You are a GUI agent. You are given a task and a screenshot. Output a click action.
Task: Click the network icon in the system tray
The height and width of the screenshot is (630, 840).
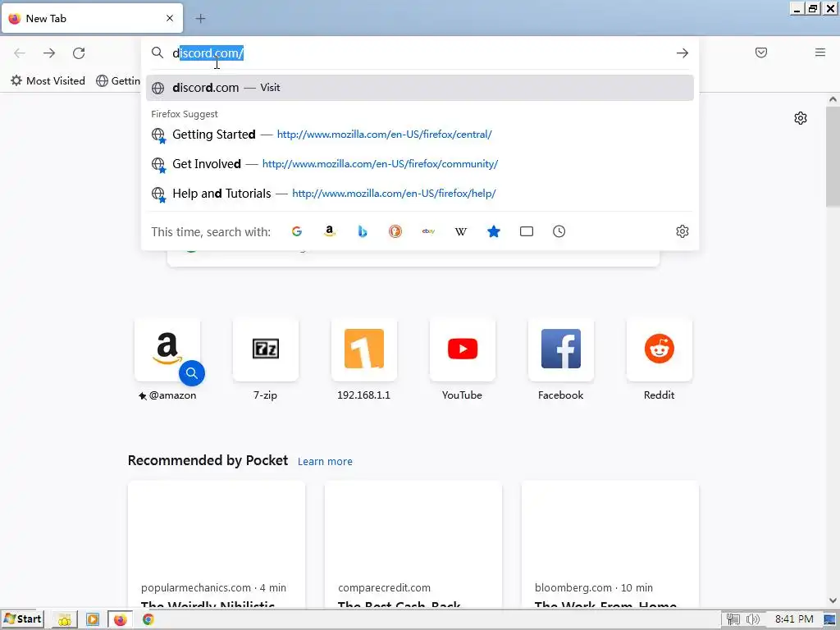(733, 620)
